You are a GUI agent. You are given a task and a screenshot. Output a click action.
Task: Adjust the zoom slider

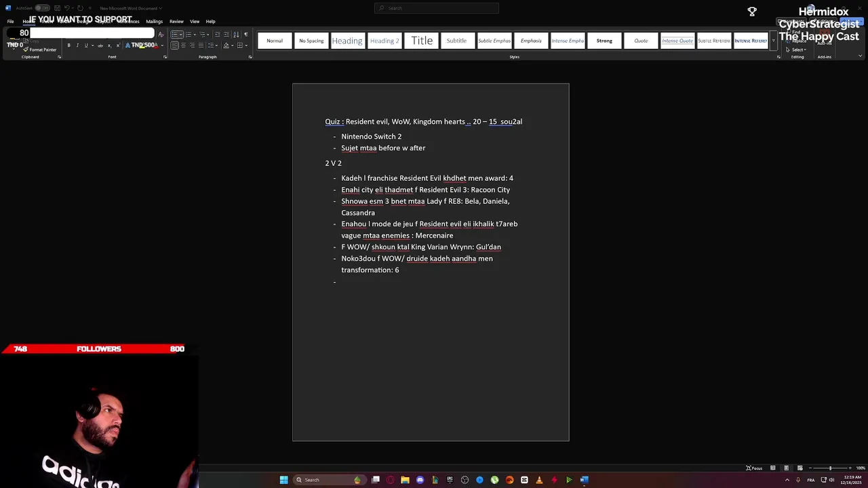pos(830,468)
